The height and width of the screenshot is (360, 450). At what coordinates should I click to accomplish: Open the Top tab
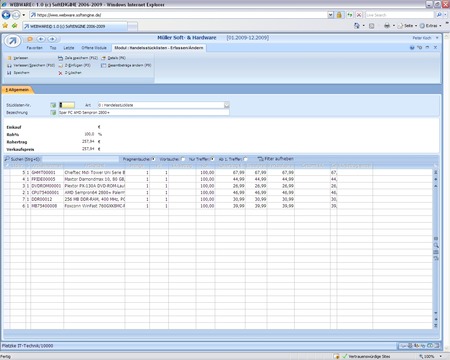(53, 48)
